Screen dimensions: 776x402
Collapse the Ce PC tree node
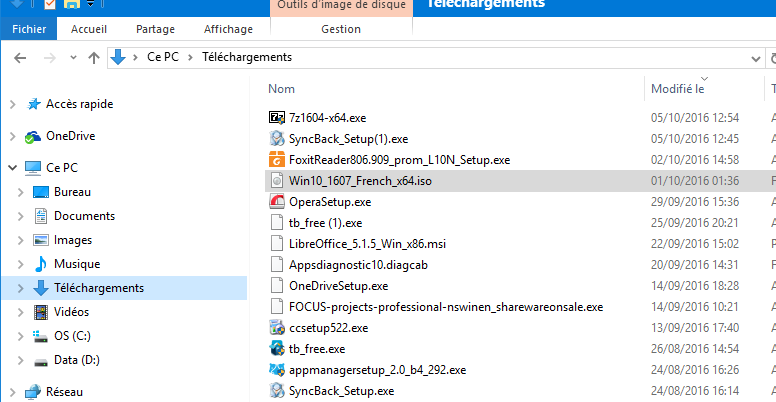point(13,168)
